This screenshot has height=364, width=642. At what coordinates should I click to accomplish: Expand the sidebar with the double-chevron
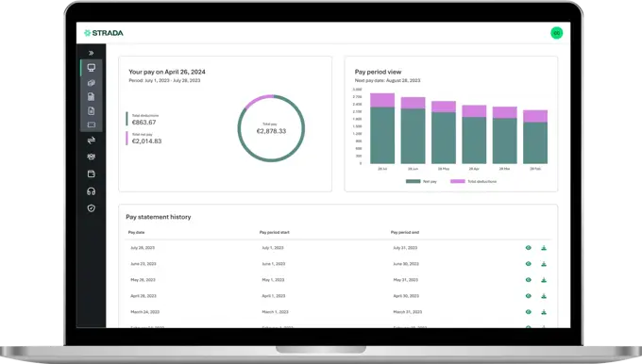[91, 53]
